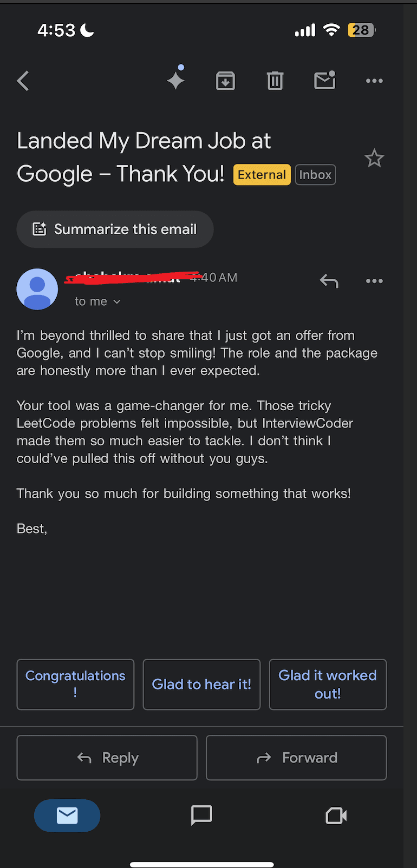The height and width of the screenshot is (868, 417).
Task: Open the message's three-dot options menu
Action: coord(374,281)
